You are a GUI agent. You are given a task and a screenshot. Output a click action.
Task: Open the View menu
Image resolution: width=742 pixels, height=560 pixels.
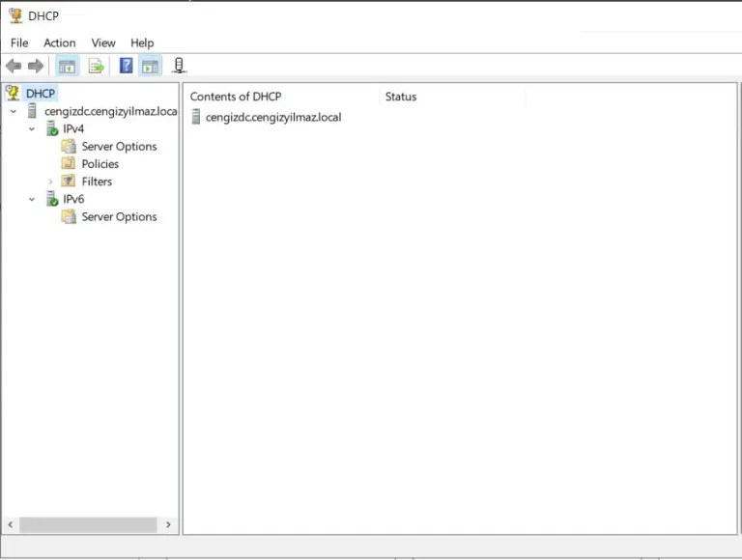103,42
